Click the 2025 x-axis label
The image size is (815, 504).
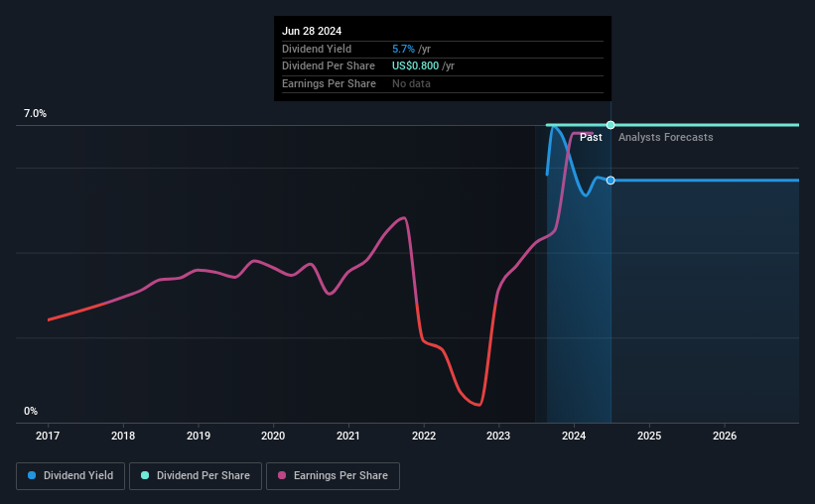tap(649, 436)
